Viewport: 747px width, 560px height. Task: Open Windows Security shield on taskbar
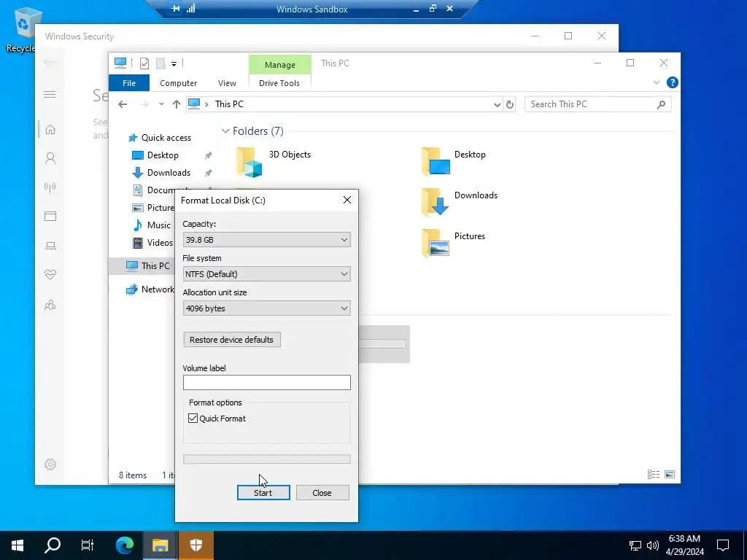coord(196,545)
